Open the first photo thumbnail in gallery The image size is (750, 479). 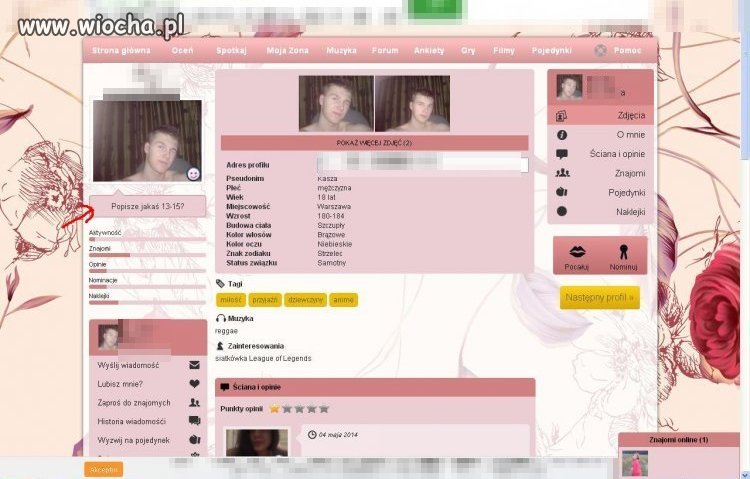[336, 104]
